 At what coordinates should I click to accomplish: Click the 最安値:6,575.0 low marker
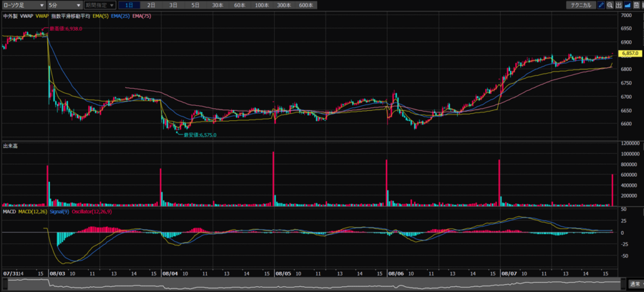tap(200, 135)
